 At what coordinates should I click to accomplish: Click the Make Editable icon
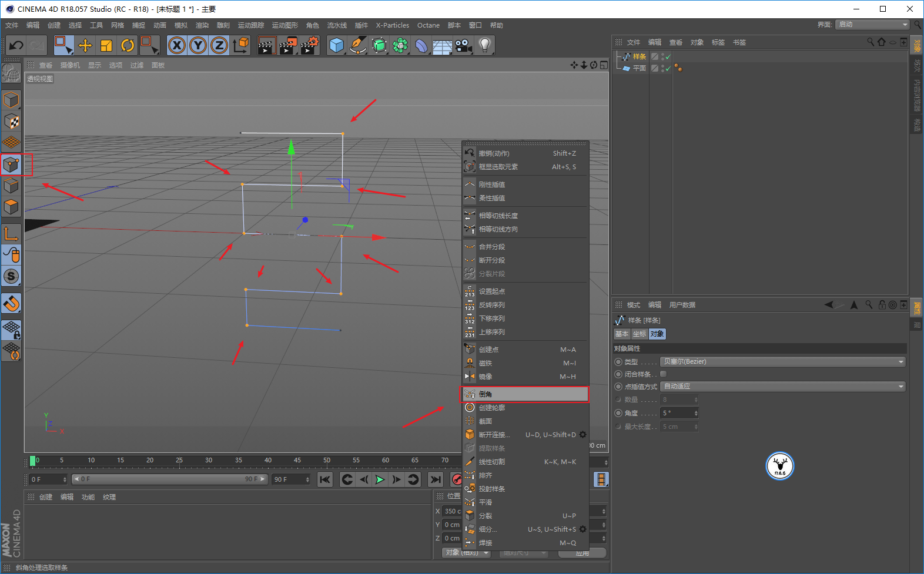(x=11, y=73)
